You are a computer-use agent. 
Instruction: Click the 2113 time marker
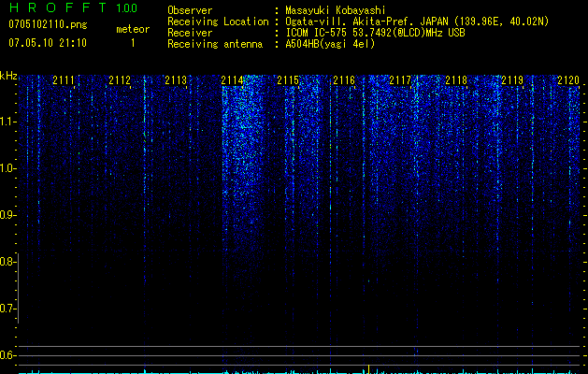click(176, 79)
